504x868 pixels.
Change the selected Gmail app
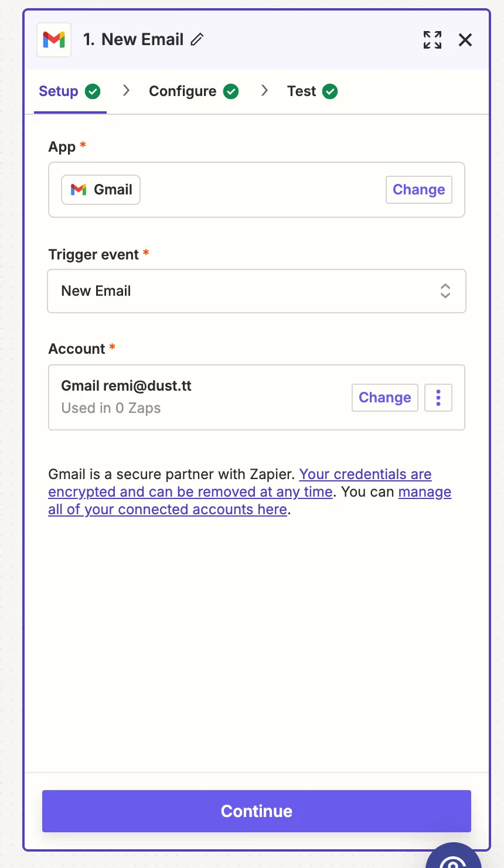pyautogui.click(x=419, y=190)
